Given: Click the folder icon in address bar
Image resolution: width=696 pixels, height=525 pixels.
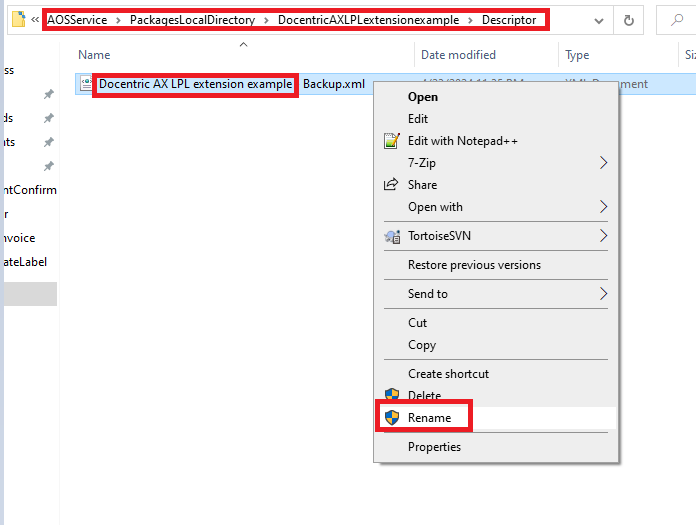Looking at the screenshot, I should (x=17, y=20).
